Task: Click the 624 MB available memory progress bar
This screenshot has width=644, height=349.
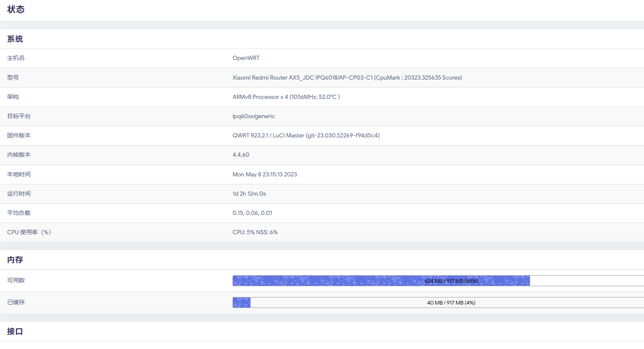Action: coord(438,281)
